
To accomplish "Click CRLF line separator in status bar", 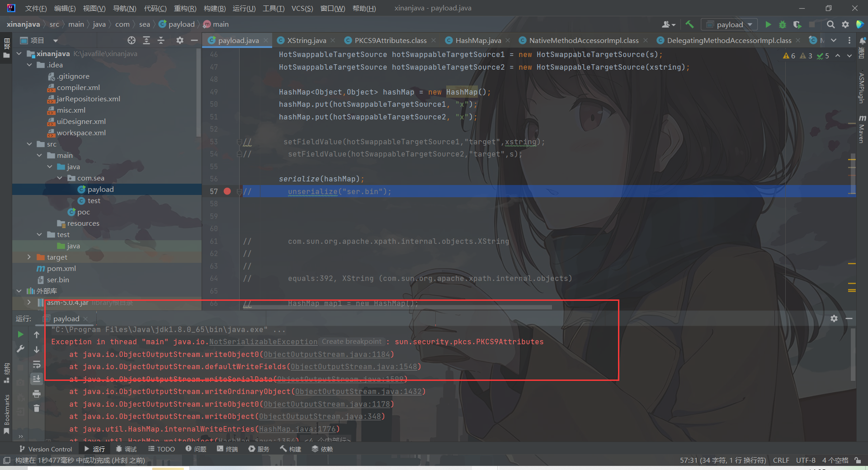I will coord(781,460).
